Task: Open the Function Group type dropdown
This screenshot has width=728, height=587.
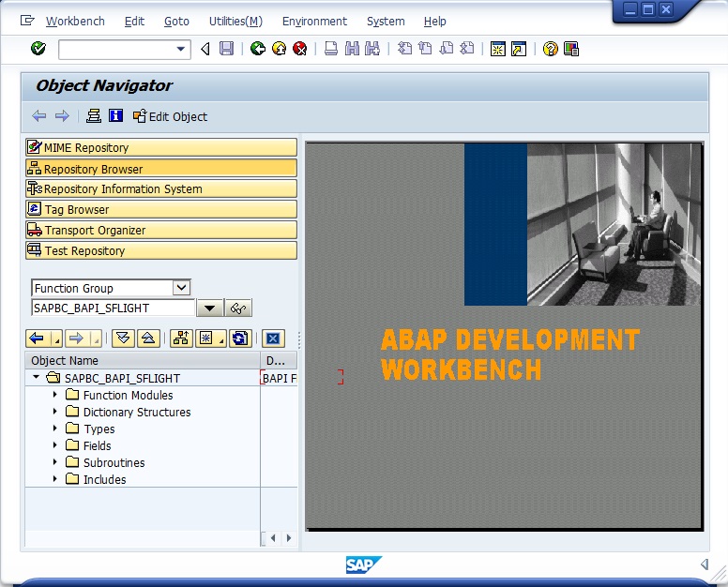Action: [182, 288]
